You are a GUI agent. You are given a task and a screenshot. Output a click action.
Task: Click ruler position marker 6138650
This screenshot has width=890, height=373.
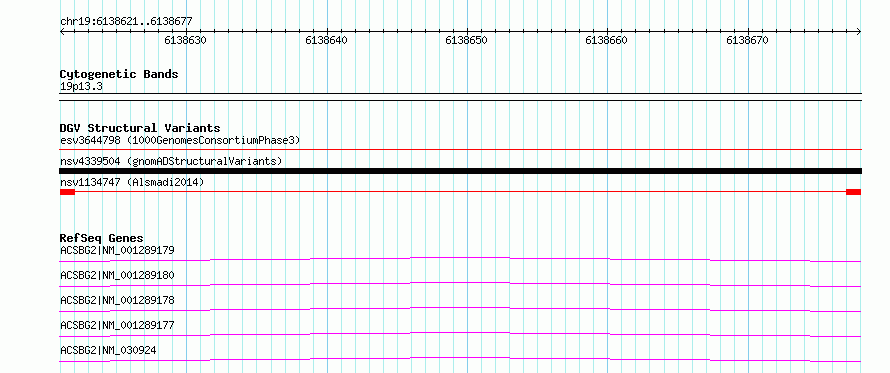coord(466,40)
